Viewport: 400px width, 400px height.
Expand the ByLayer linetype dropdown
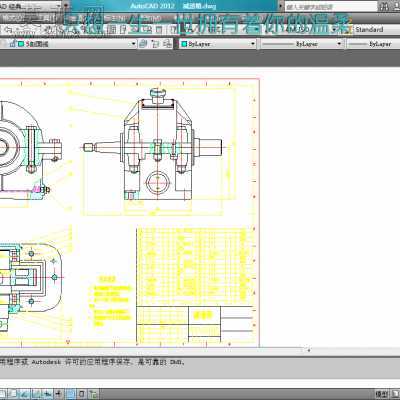339,44
